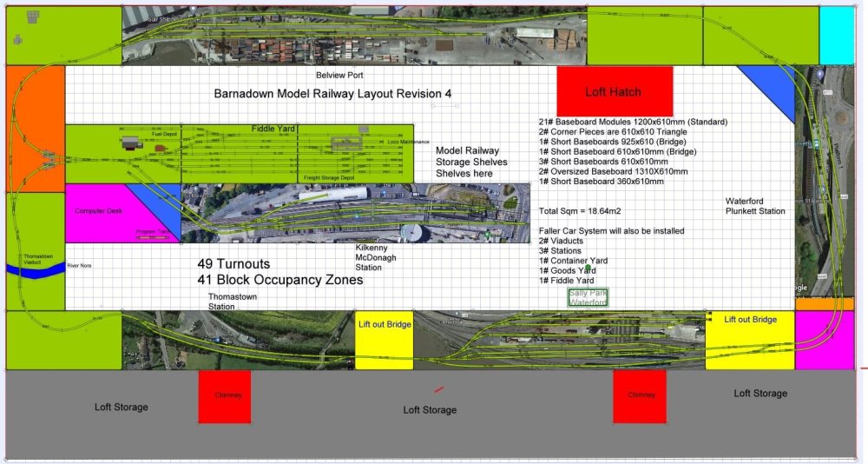Select the orange baseboard on left side

pos(35,129)
